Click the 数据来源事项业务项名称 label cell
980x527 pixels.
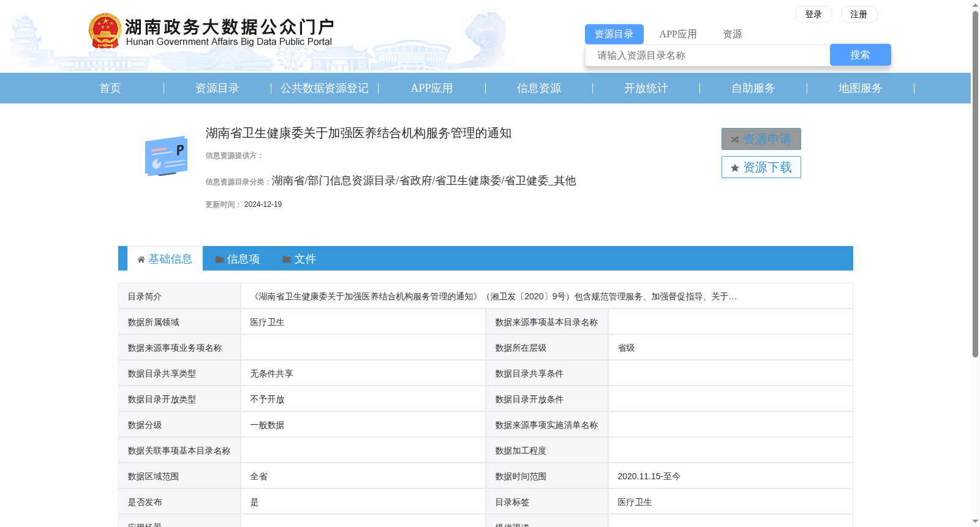tap(179, 348)
